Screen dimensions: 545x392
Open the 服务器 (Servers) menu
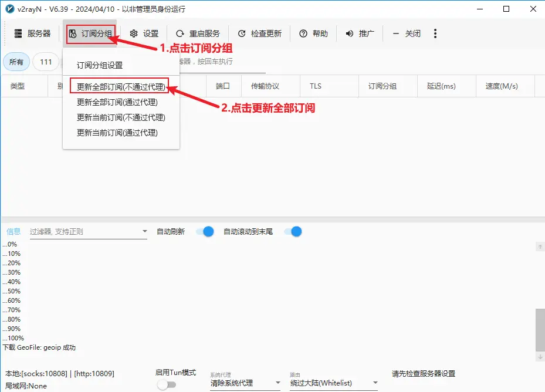click(32, 33)
